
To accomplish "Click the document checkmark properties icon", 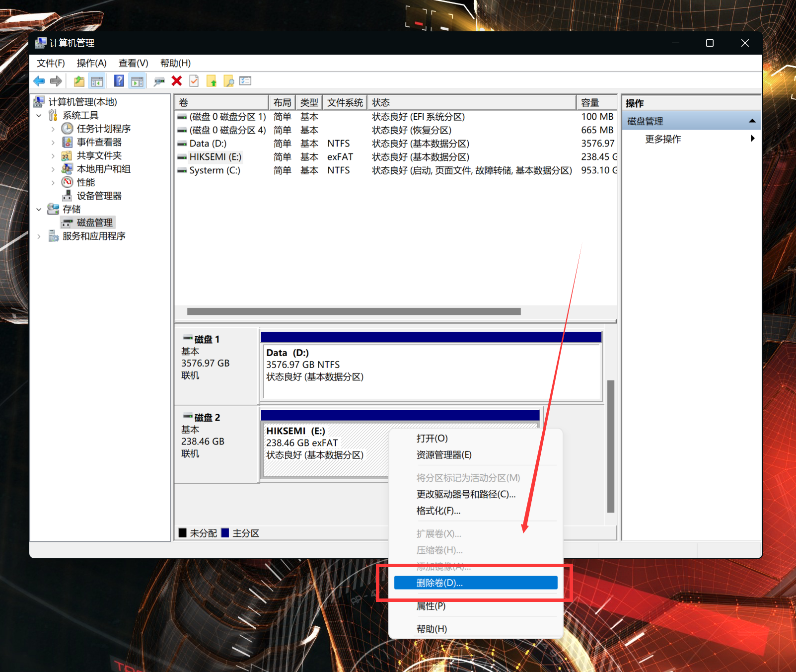I will [194, 81].
